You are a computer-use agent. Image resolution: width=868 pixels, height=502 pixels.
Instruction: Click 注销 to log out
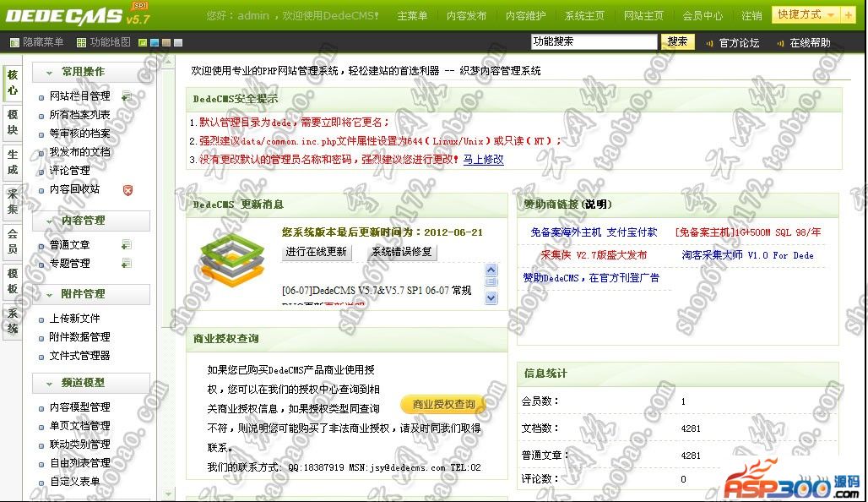(751, 15)
